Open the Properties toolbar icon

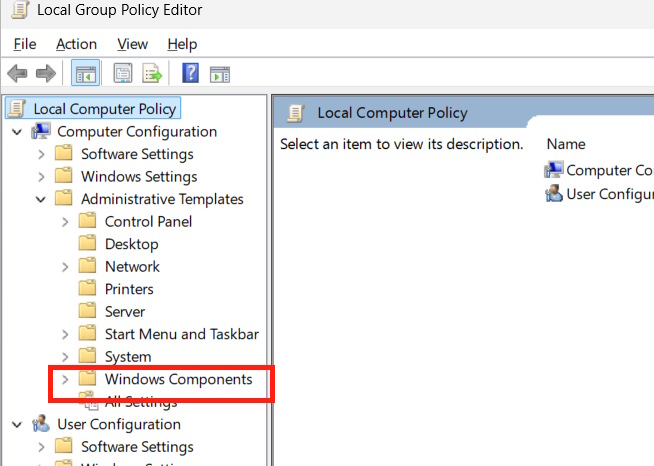point(123,74)
